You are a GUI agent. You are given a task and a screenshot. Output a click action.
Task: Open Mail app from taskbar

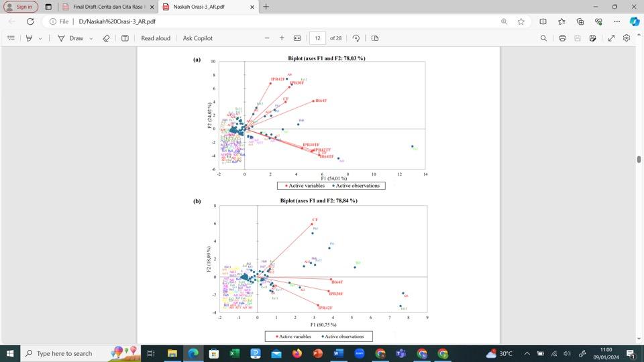[x=276, y=353]
